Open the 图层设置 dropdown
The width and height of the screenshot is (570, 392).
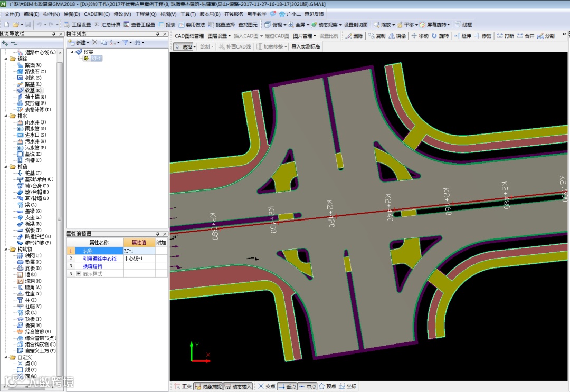click(219, 36)
